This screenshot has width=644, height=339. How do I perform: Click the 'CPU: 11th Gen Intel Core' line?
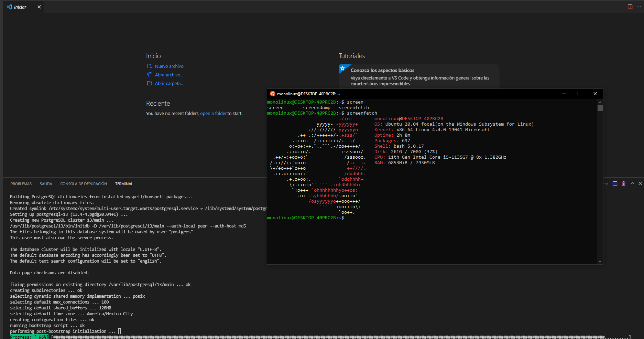coord(440,157)
